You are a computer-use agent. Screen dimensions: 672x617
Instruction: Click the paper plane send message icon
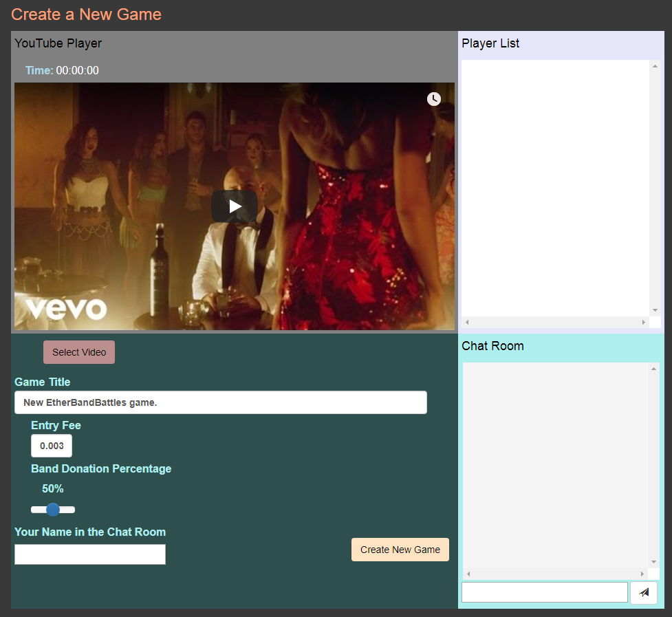(644, 592)
